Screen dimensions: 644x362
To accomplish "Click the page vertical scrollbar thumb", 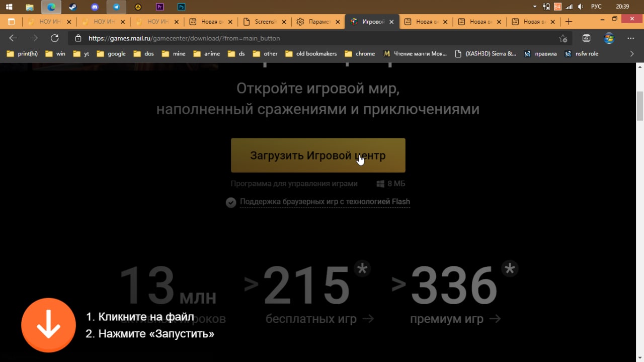I will [640, 106].
